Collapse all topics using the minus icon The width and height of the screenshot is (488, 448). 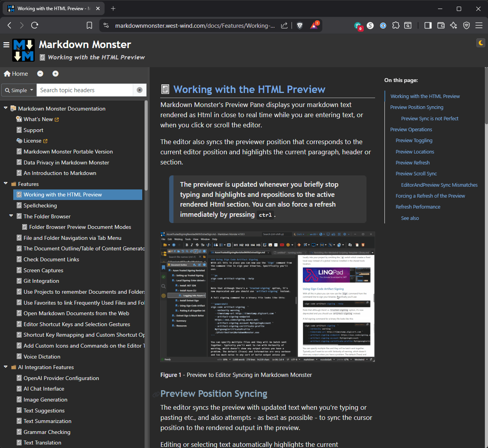[40, 73]
